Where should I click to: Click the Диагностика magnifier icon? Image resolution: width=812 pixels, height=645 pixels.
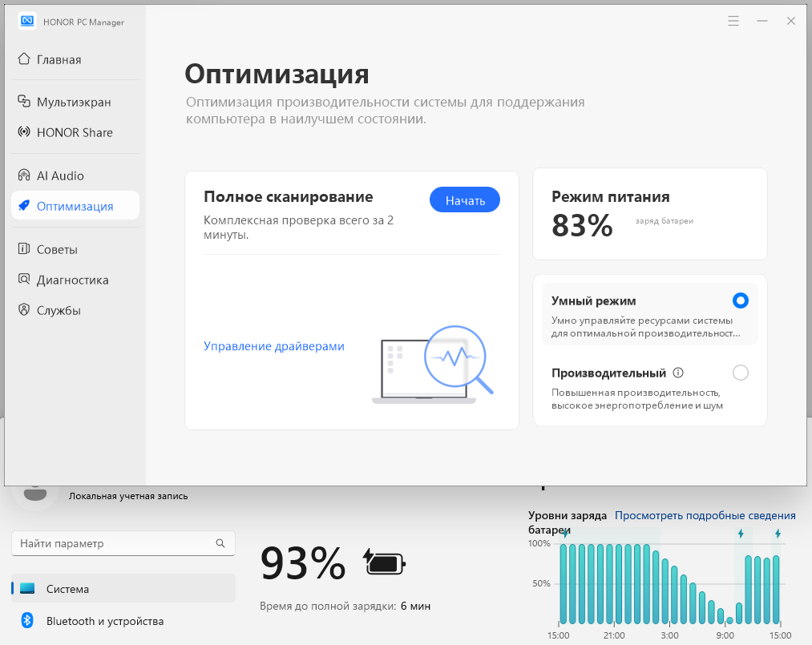(24, 280)
